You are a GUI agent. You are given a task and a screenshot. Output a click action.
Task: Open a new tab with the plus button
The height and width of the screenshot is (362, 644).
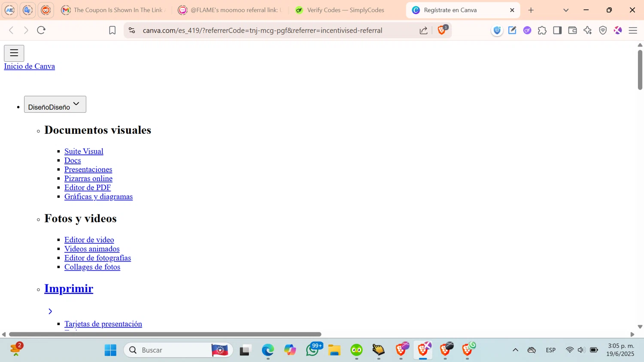531,10
